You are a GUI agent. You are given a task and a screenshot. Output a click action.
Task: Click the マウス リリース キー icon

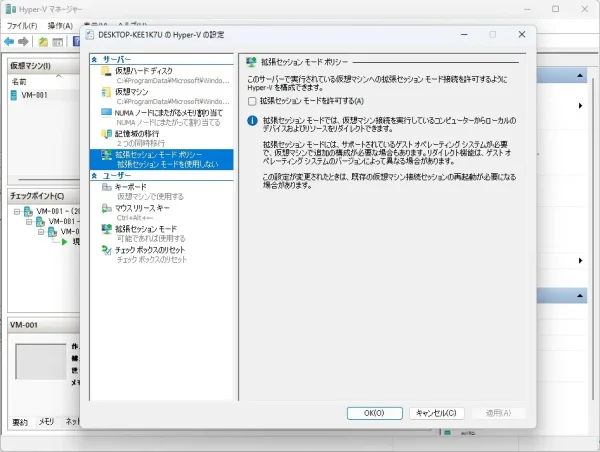(106, 208)
